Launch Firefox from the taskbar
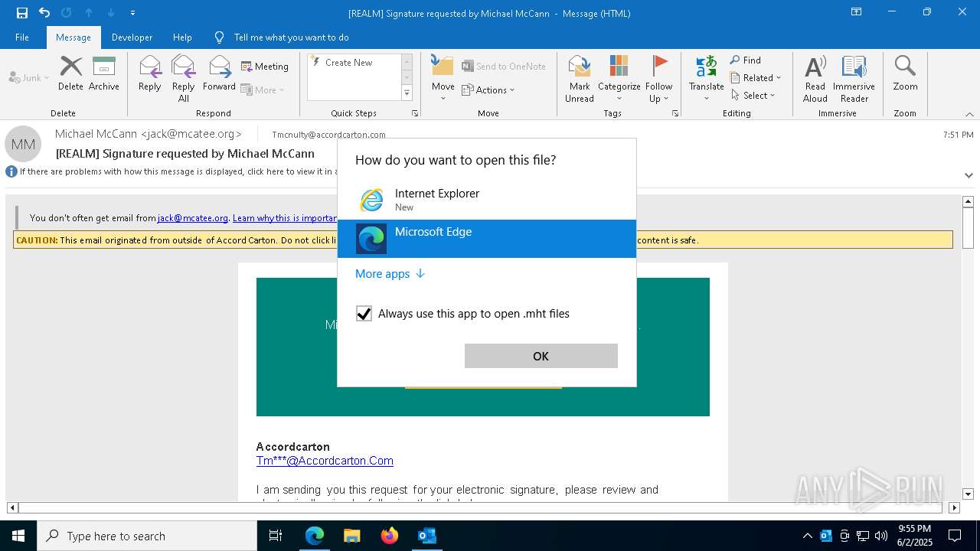The width and height of the screenshot is (980, 551). pyautogui.click(x=390, y=536)
